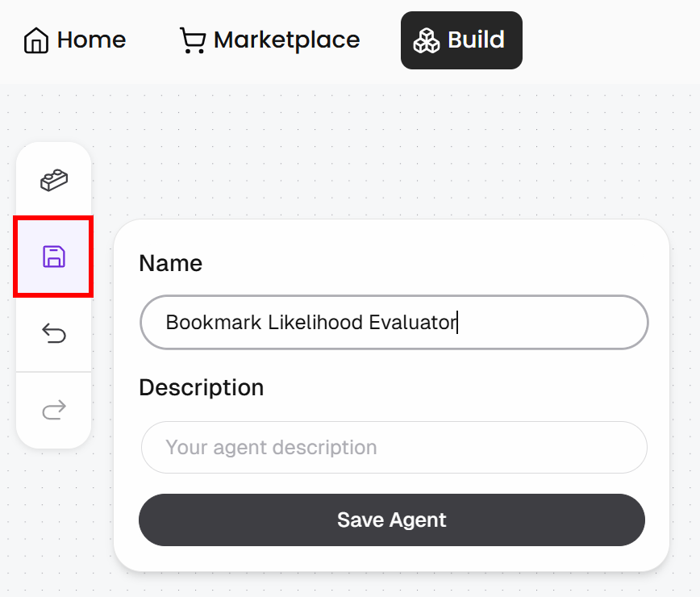The width and height of the screenshot is (700, 597).
Task: Click the Description label
Action: (x=202, y=387)
